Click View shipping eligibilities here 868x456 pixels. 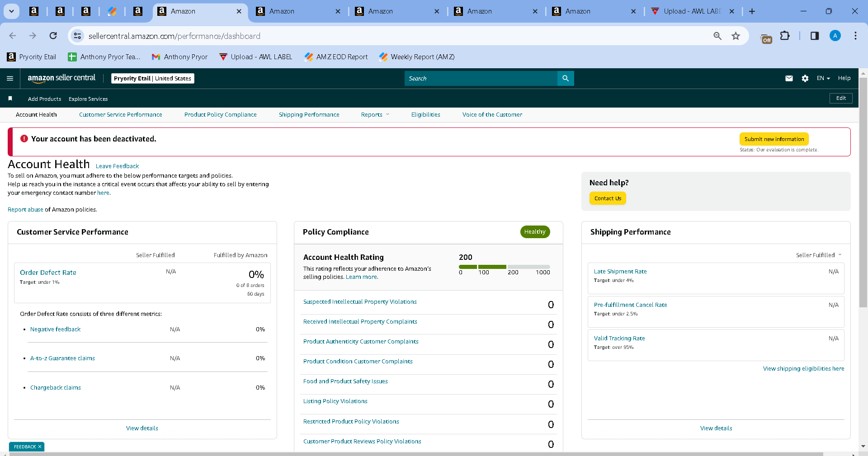click(803, 369)
